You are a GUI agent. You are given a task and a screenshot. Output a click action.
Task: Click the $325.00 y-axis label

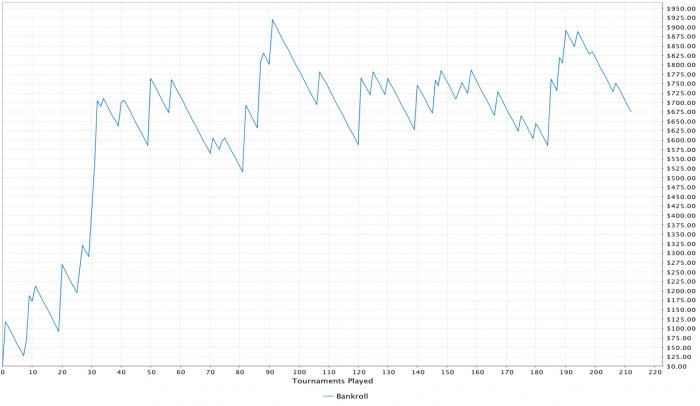tap(681, 244)
